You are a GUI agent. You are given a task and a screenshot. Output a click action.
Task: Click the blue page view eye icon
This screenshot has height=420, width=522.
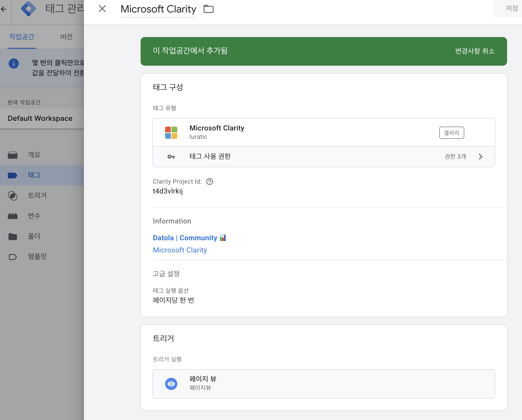[171, 384]
